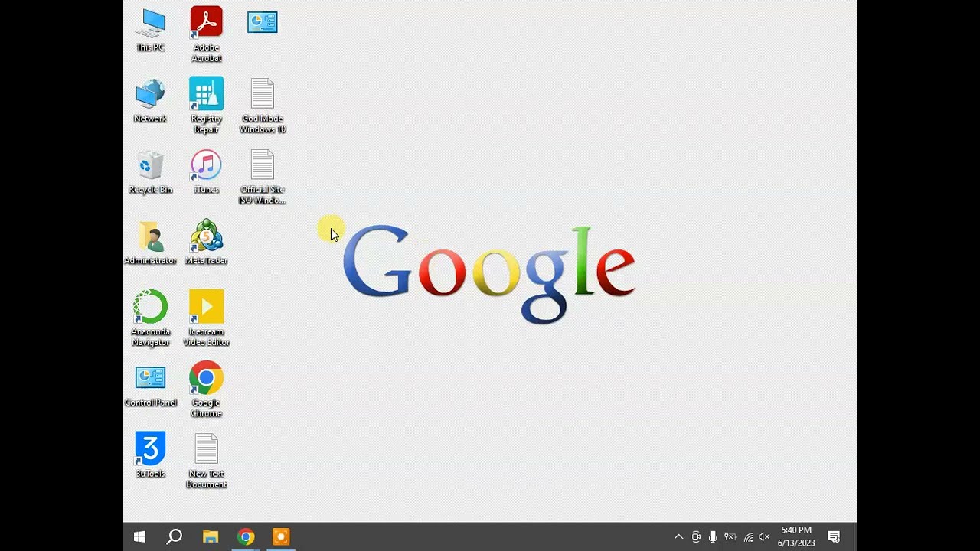Click the microphone tray icon

point(713,537)
